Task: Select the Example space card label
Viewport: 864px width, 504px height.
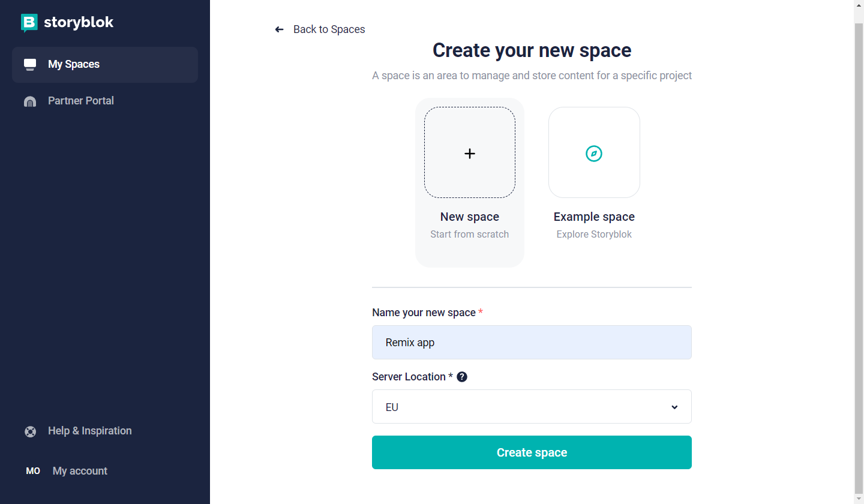Action: click(x=594, y=217)
